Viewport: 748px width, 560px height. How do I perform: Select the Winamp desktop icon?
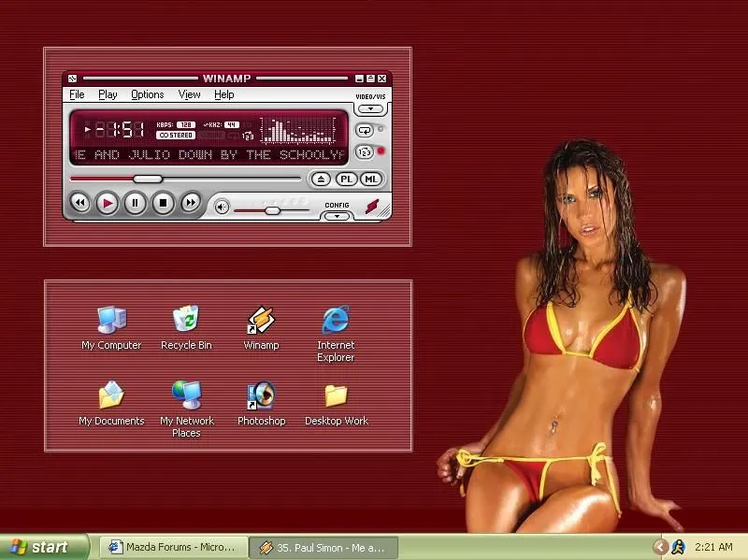pos(261,322)
